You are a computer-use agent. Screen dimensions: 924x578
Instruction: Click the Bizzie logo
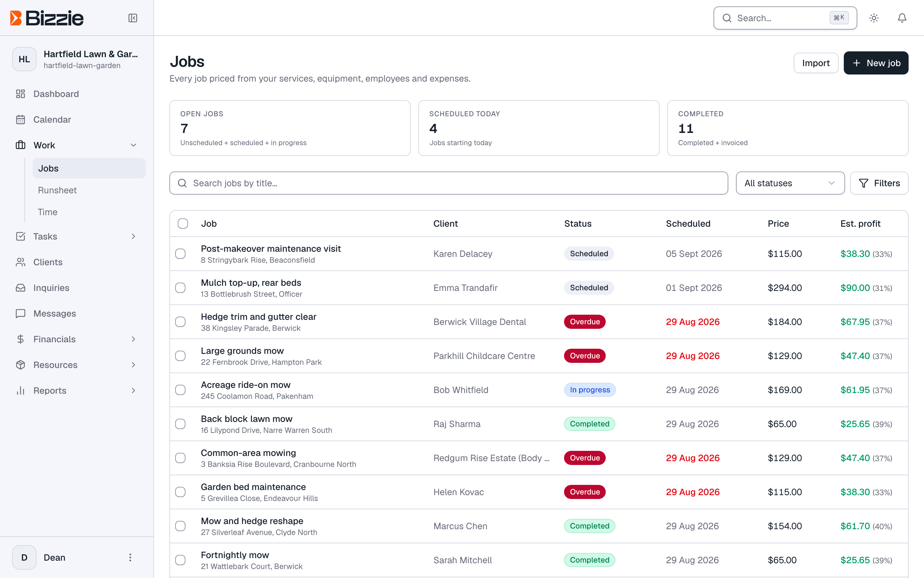(47, 18)
